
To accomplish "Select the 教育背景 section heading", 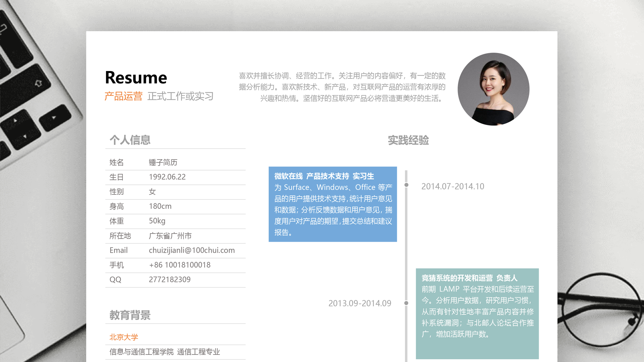I will coord(130,315).
